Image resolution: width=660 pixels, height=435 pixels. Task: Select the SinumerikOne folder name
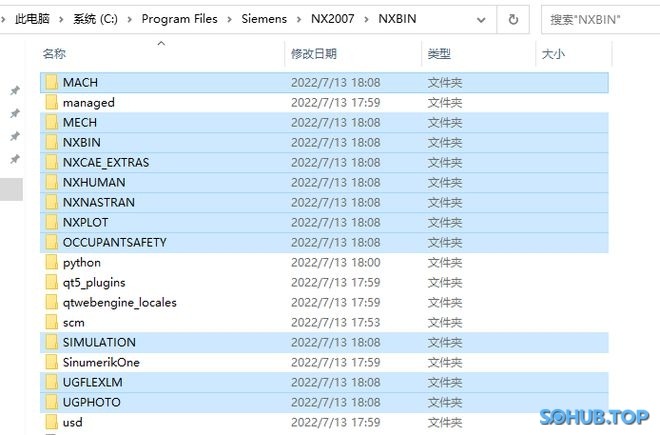click(x=101, y=363)
